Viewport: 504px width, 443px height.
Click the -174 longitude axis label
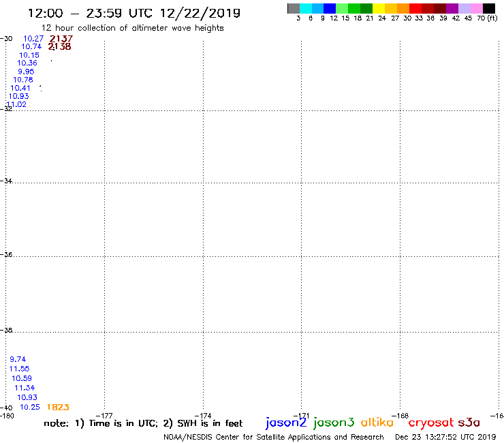coord(203,416)
